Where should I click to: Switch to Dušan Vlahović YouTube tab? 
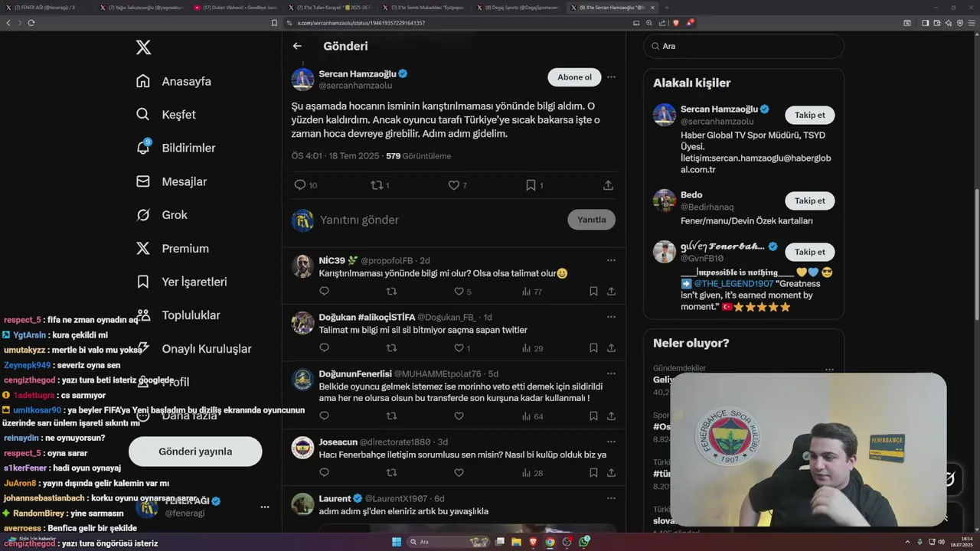coord(236,7)
